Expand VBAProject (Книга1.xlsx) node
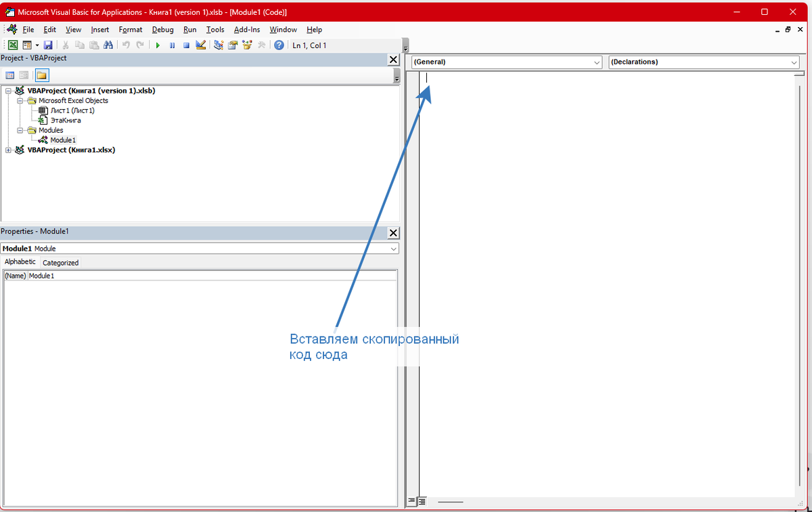The width and height of the screenshot is (812, 512). point(8,150)
